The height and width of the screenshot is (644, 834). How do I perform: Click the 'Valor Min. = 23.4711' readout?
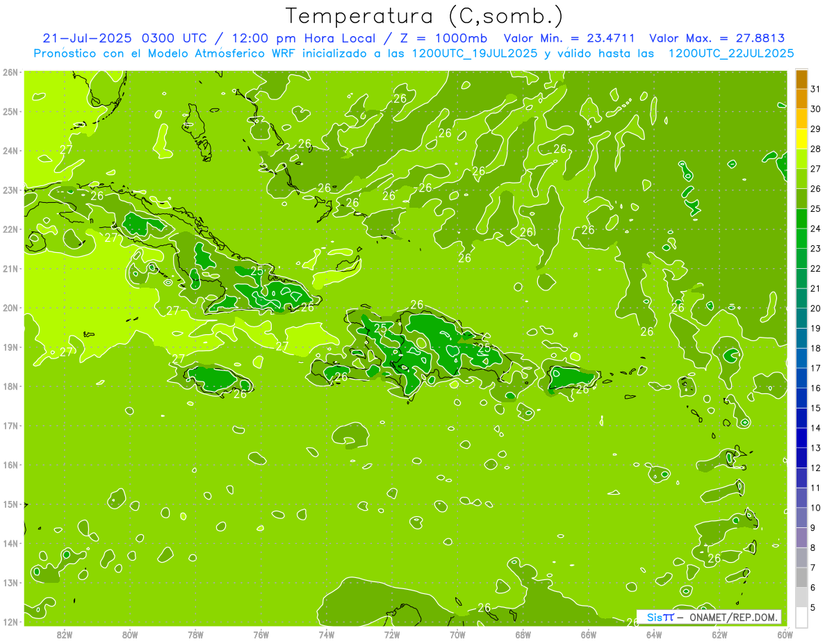point(569,38)
